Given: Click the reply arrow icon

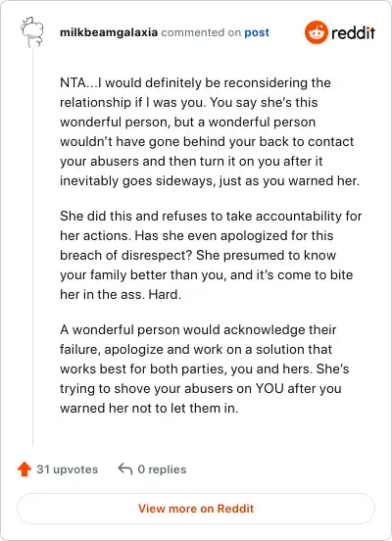Looking at the screenshot, I should point(125,469).
